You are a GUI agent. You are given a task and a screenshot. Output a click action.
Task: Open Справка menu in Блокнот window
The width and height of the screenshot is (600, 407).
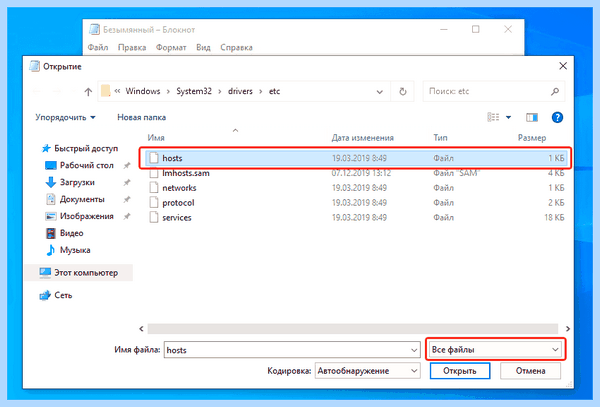pyautogui.click(x=236, y=47)
